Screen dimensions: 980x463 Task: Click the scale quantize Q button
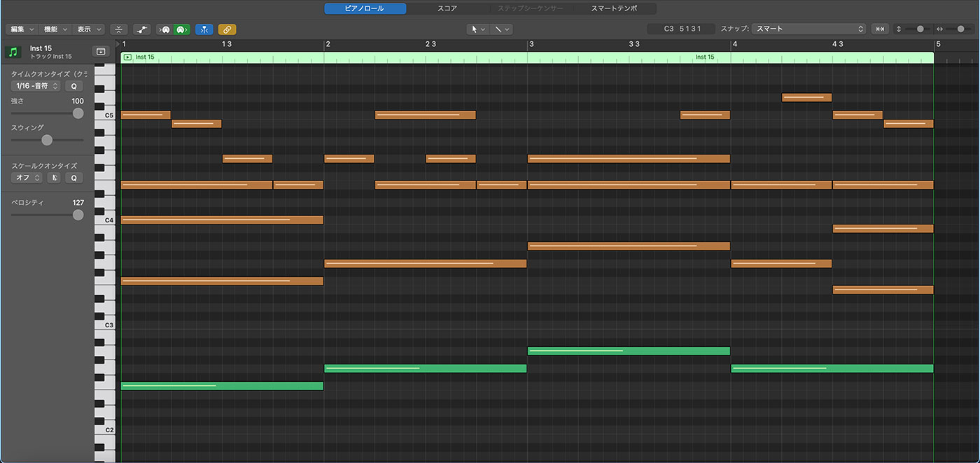tap(74, 178)
